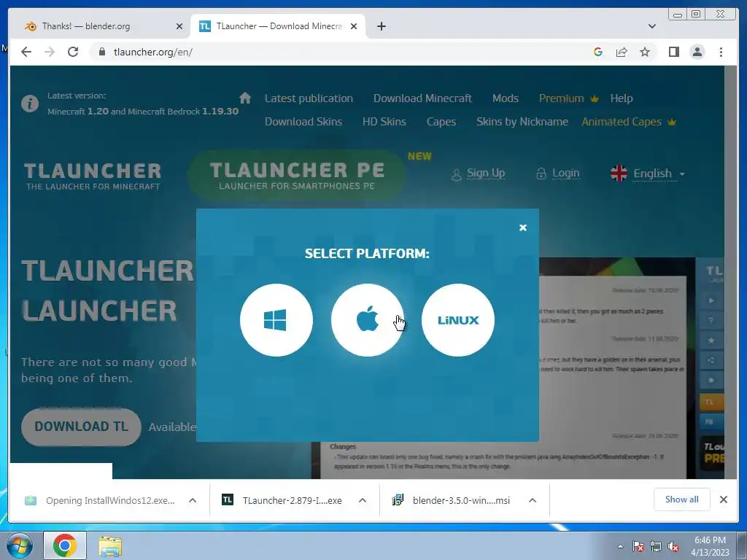Open the Capes link
This screenshot has width=747, height=560.
coord(441,122)
